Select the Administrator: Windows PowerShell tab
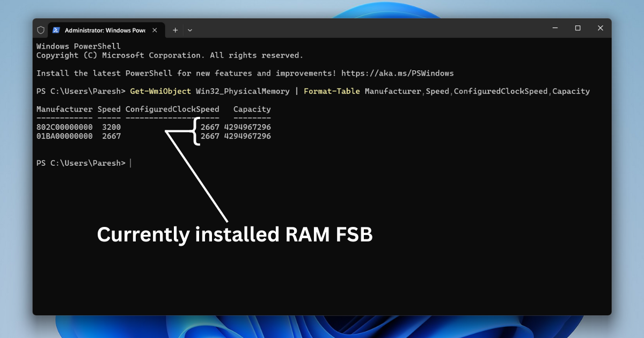This screenshot has height=338, width=644. coord(105,30)
